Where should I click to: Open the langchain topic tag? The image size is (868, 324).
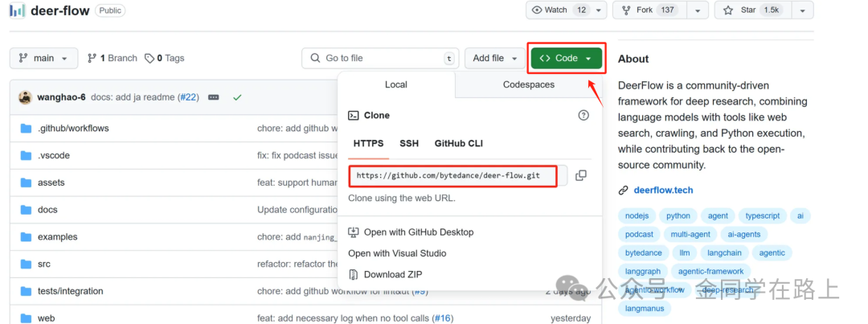725,253
